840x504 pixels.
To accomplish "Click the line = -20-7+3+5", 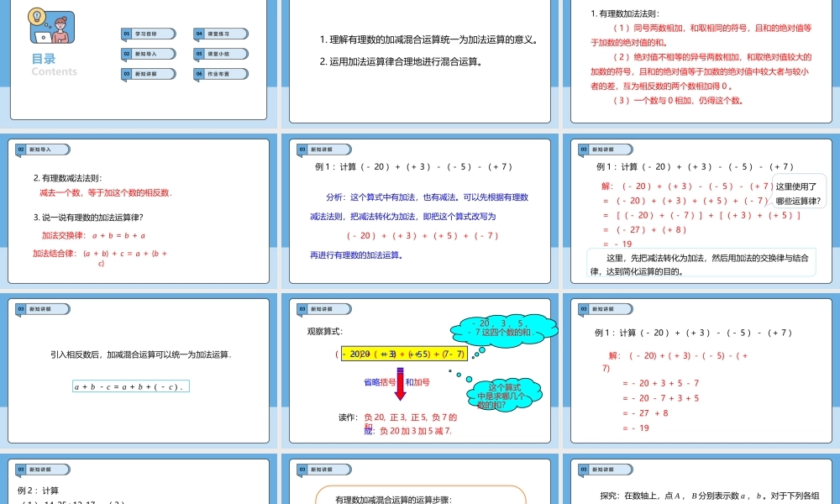I will (x=660, y=398).
